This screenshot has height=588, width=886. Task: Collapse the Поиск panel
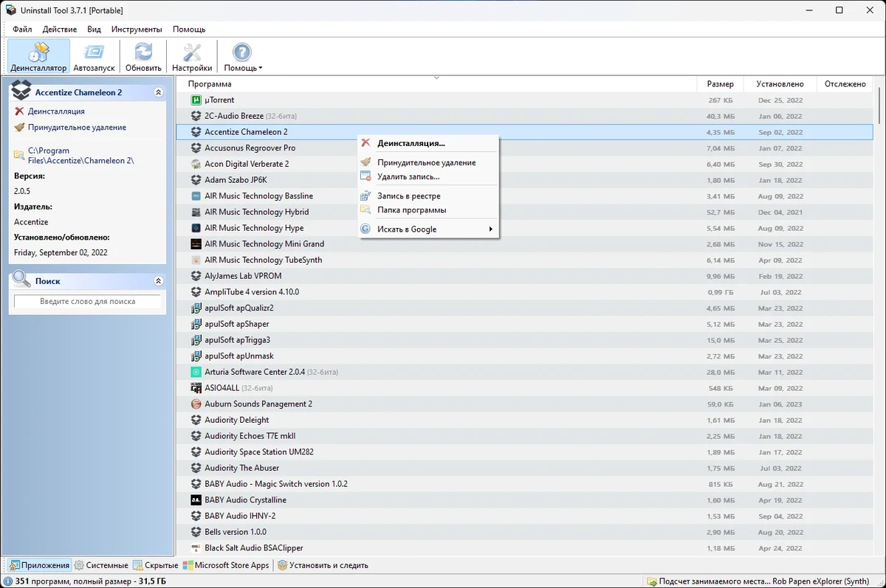coord(158,281)
